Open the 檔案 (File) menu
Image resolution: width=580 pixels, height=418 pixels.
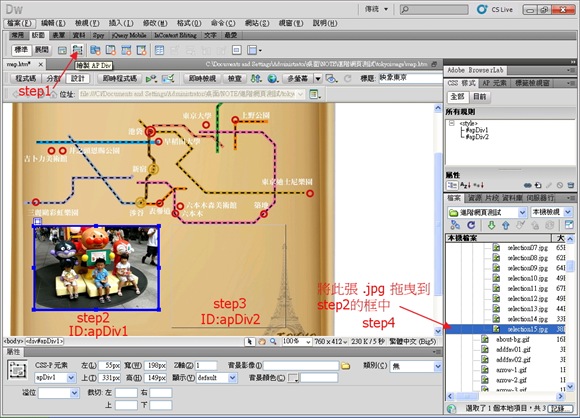19,23
